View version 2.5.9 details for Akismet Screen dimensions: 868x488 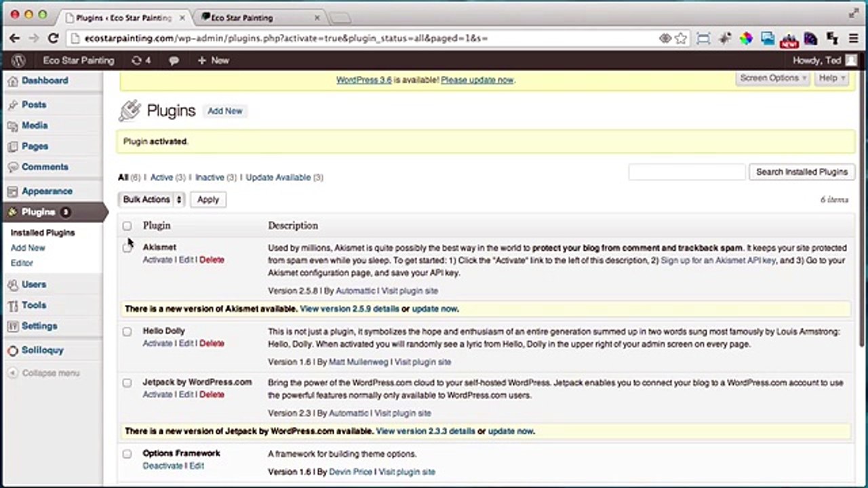(x=349, y=309)
